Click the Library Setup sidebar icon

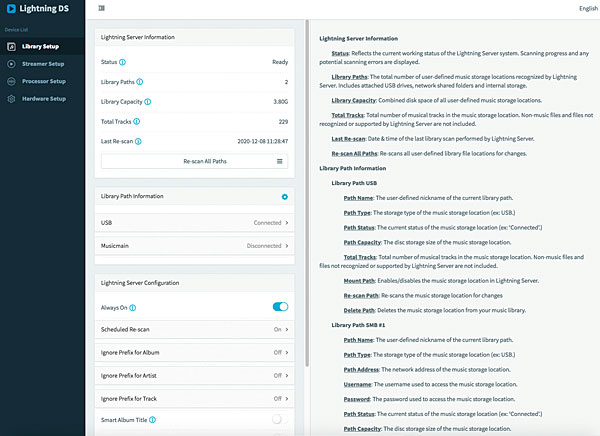click(11, 47)
